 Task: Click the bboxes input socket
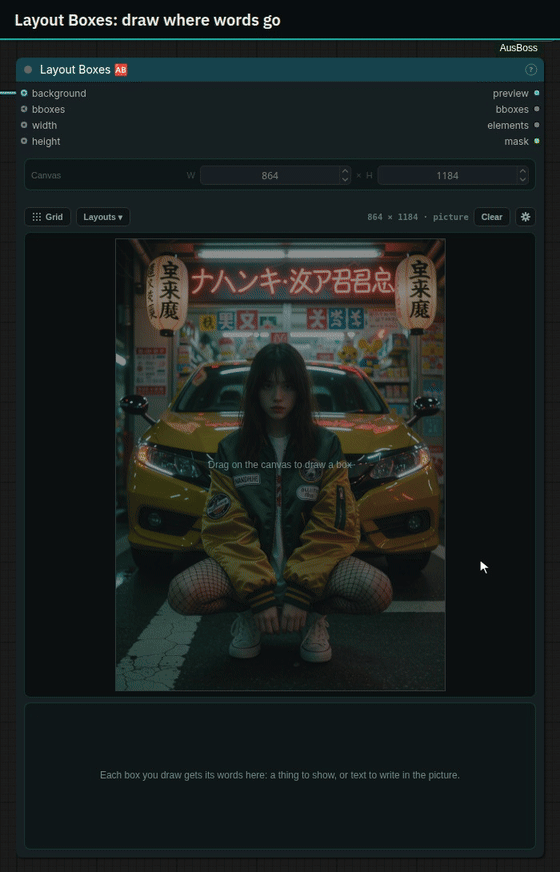24,109
